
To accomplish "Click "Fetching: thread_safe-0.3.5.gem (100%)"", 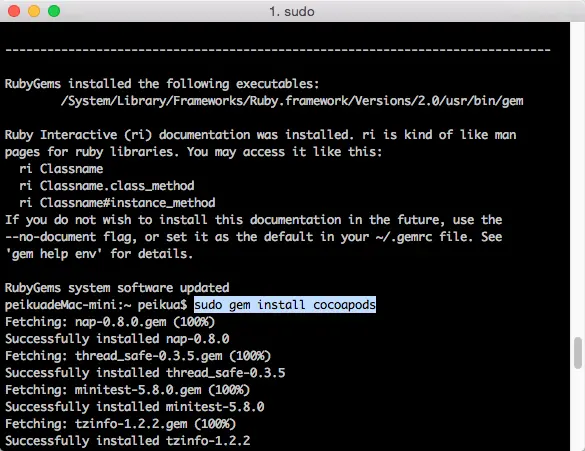I will tap(138, 356).
